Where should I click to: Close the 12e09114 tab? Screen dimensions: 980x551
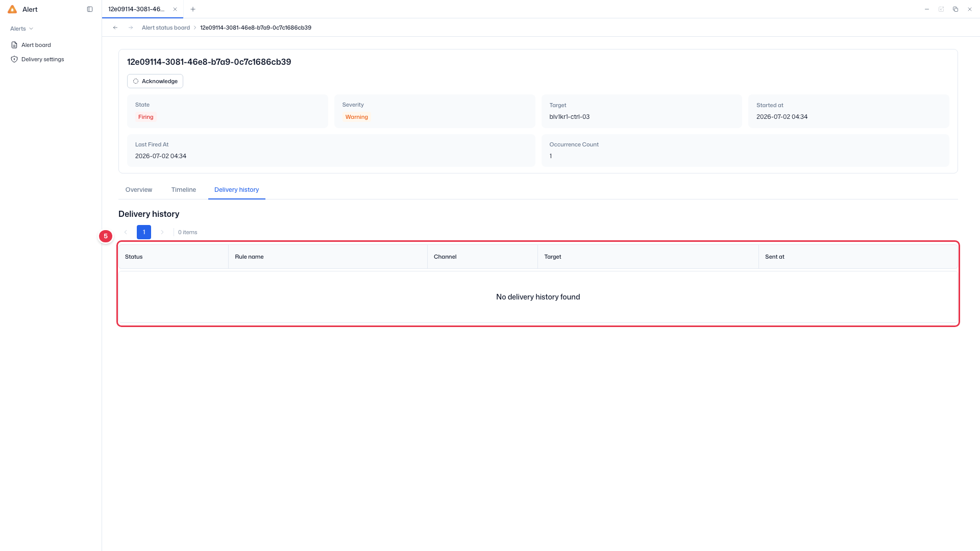click(175, 9)
